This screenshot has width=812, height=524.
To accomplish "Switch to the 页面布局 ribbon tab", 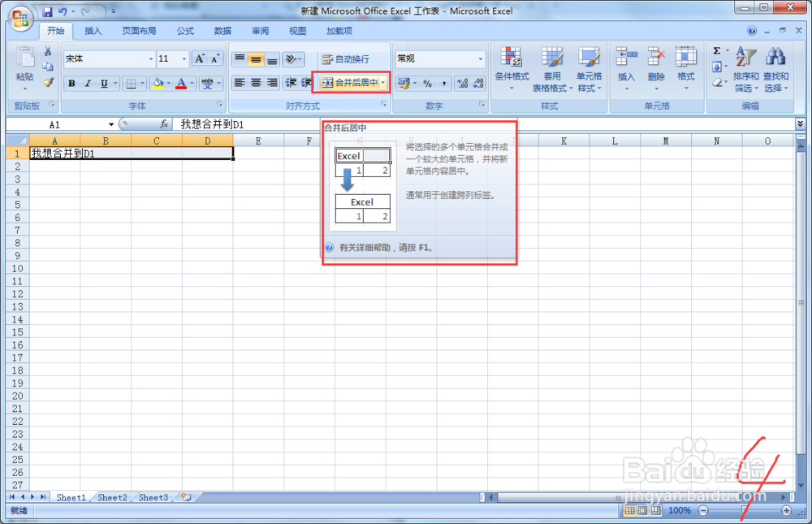I will [139, 31].
